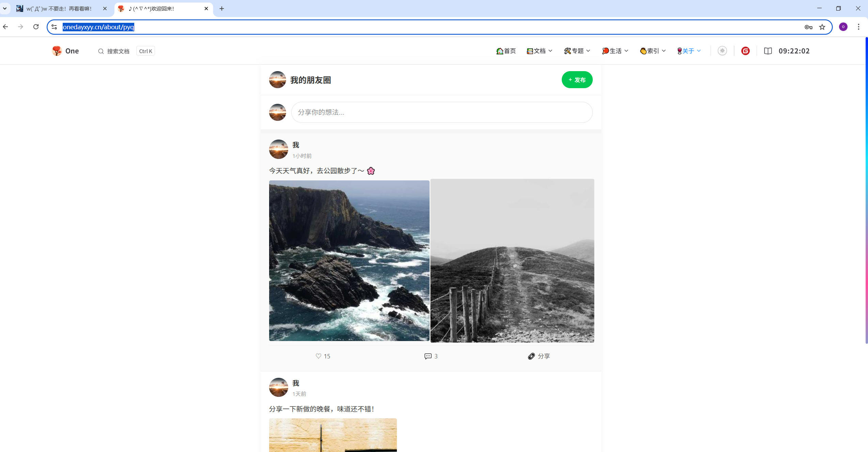This screenshot has width=868, height=452.
Task: Reload the page with refresh icon
Action: point(36,27)
